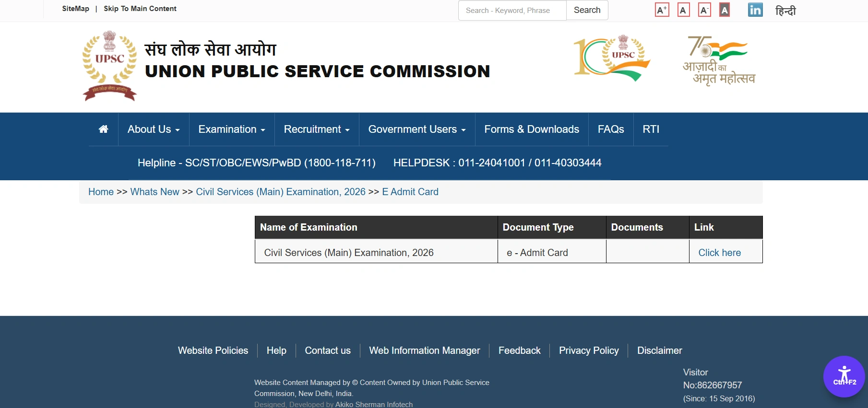Focus the Search keyword input field
Image resolution: width=868 pixels, height=408 pixels.
tap(512, 10)
